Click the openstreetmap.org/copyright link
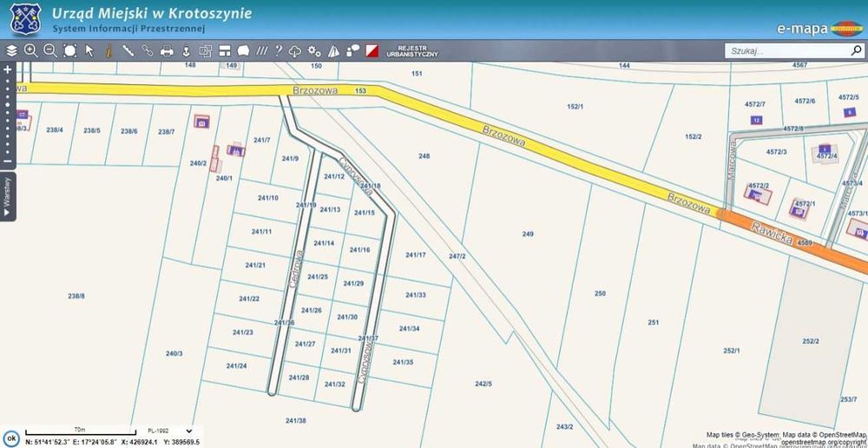This screenshot has width=868, height=448. [824, 443]
